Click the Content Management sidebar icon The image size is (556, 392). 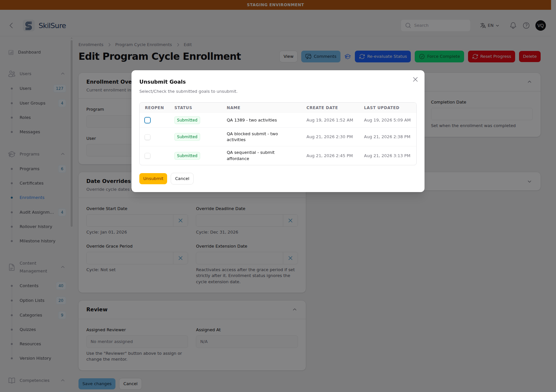(12, 267)
